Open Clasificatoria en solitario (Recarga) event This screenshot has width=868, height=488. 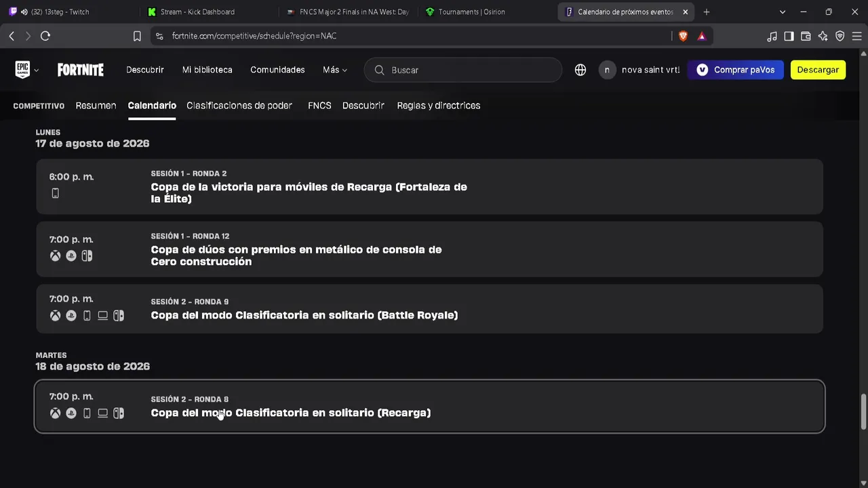[x=429, y=406]
